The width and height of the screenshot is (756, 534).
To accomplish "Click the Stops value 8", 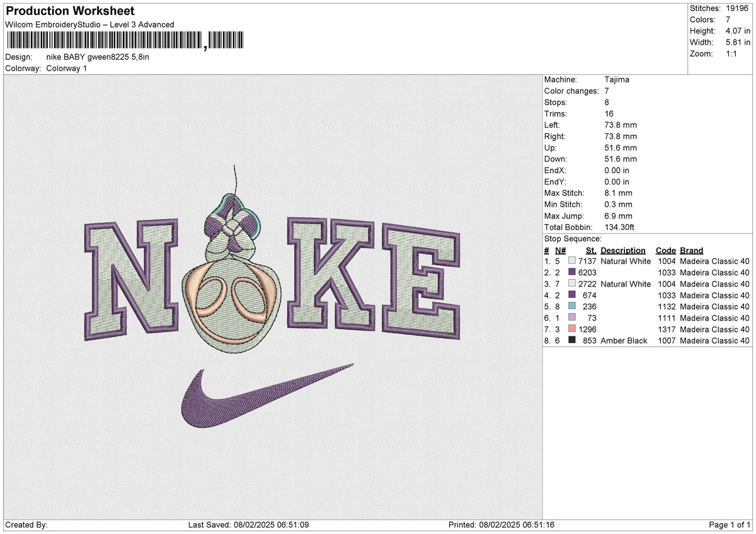I will pyautogui.click(x=607, y=102).
